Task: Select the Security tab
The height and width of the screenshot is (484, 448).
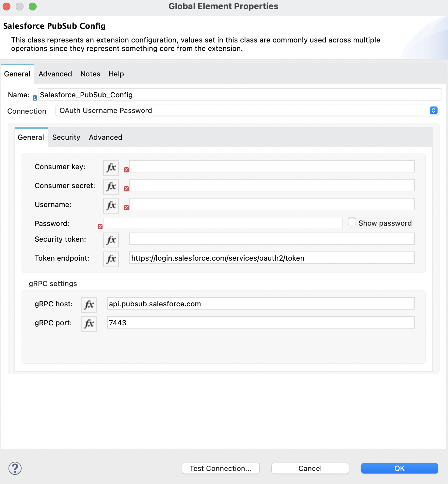Action: click(66, 137)
